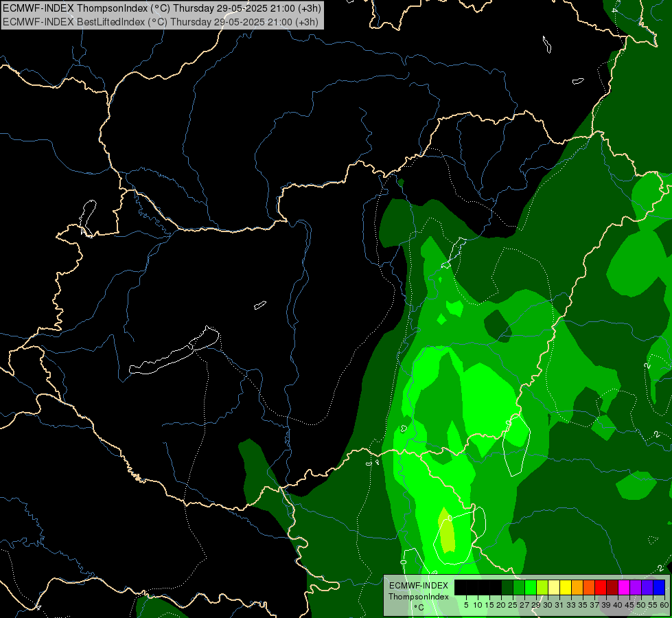
Task: Click the BestLiftedIndex title line at top
Action: tap(161, 22)
